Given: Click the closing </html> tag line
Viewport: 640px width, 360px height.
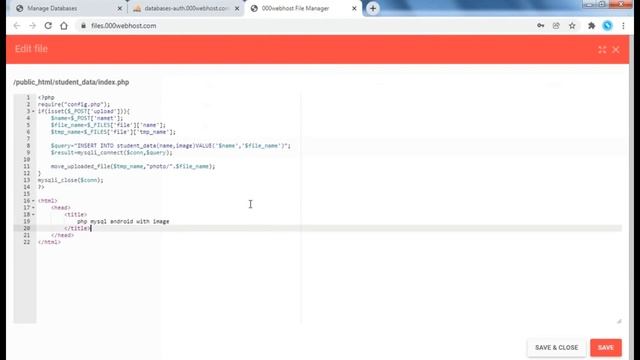Looking at the screenshot, I should tap(49, 242).
